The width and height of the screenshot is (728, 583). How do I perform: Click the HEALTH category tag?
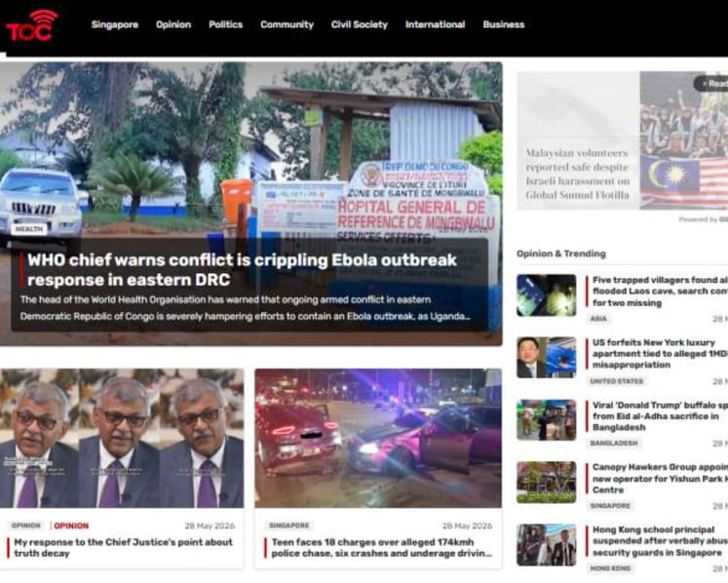(29, 229)
